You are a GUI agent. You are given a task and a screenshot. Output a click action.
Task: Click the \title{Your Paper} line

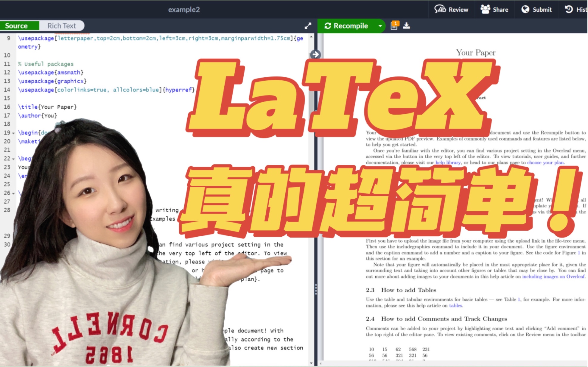coord(47,107)
